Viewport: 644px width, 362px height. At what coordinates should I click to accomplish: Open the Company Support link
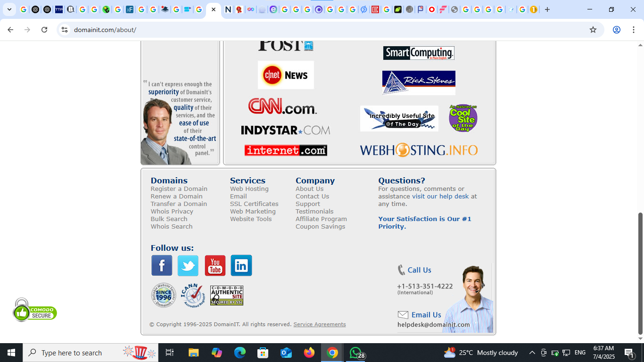tap(307, 204)
